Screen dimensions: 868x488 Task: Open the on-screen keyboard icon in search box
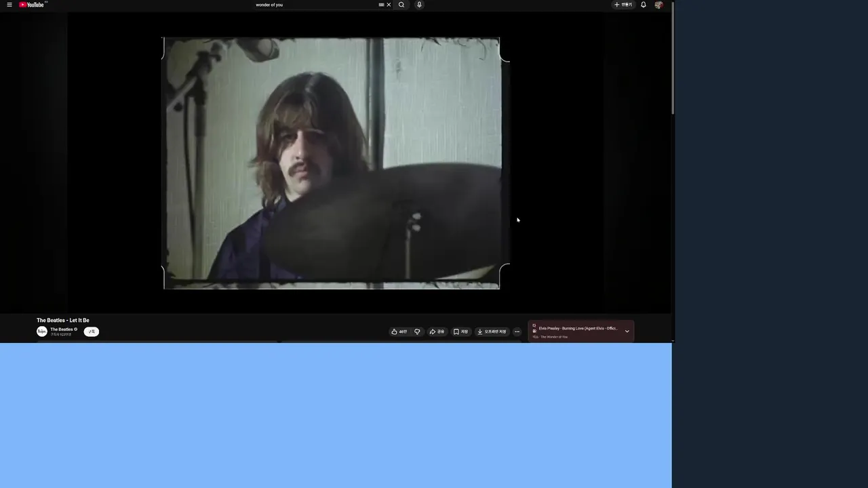click(x=381, y=5)
